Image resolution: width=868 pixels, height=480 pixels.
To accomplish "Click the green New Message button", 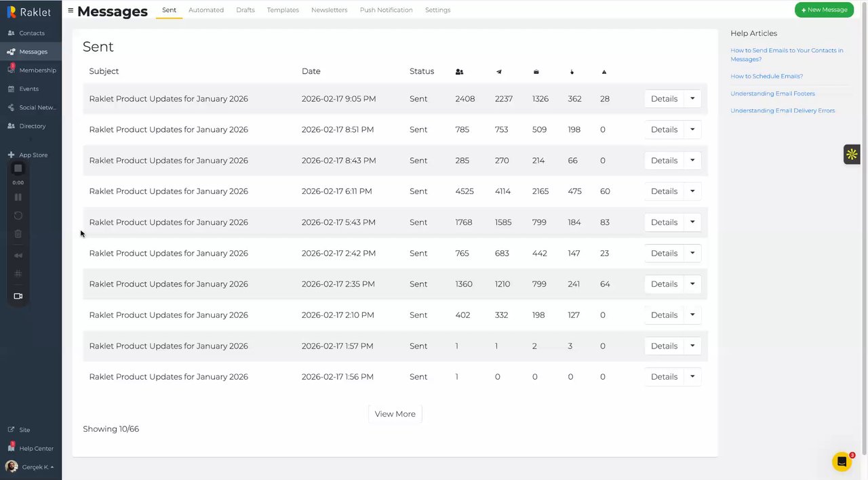I will click(824, 10).
